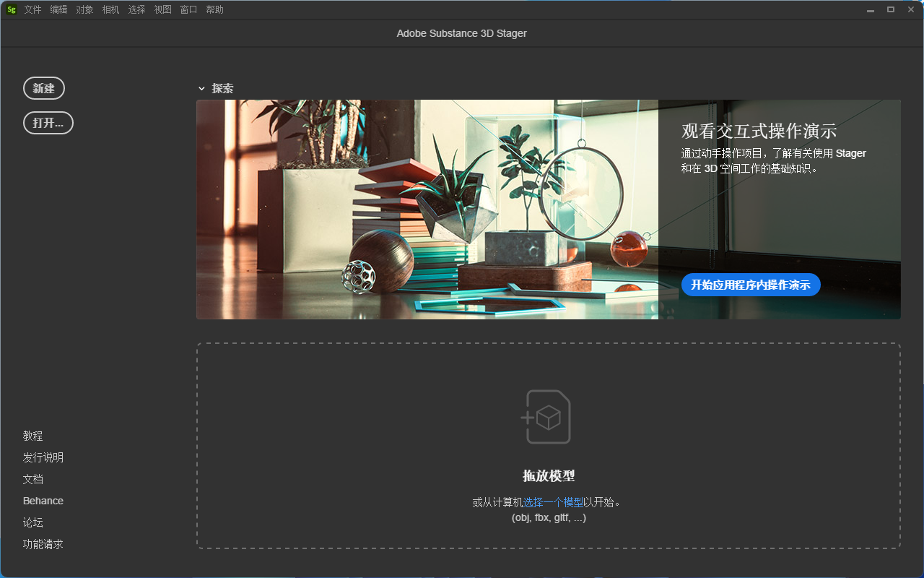Open the 选择 menu

[137, 9]
